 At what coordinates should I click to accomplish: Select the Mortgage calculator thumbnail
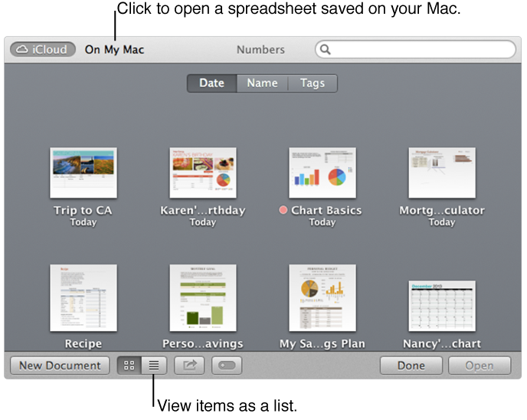pyautogui.click(x=442, y=172)
